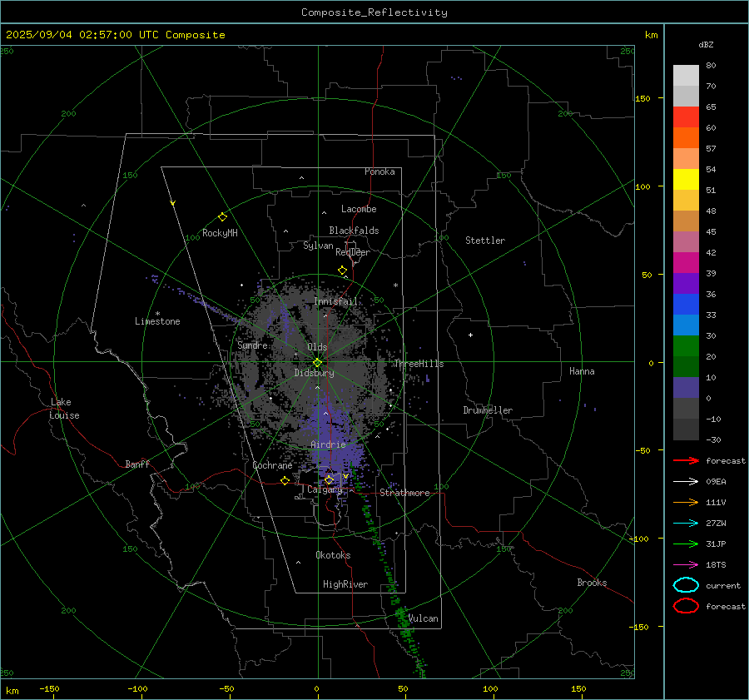The image size is (749, 700).
Task: Click the Ponoka label
Action: coord(379,171)
